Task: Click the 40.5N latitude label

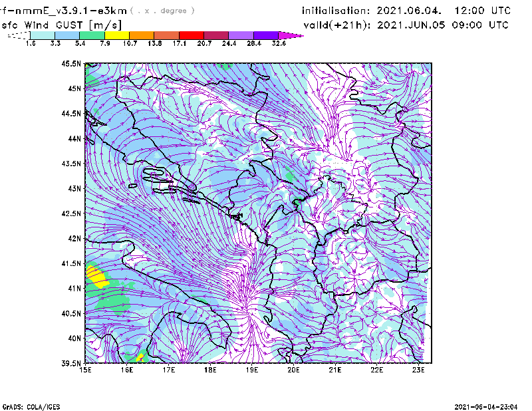Action: 71,313
